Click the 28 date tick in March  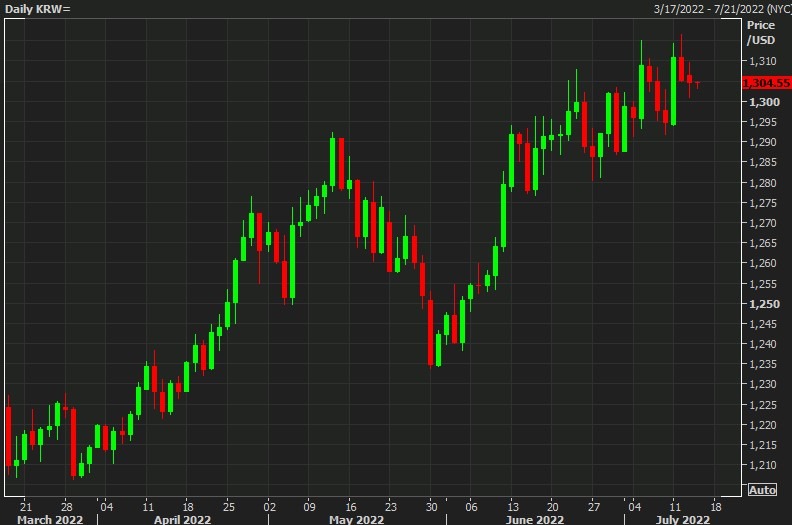67,506
